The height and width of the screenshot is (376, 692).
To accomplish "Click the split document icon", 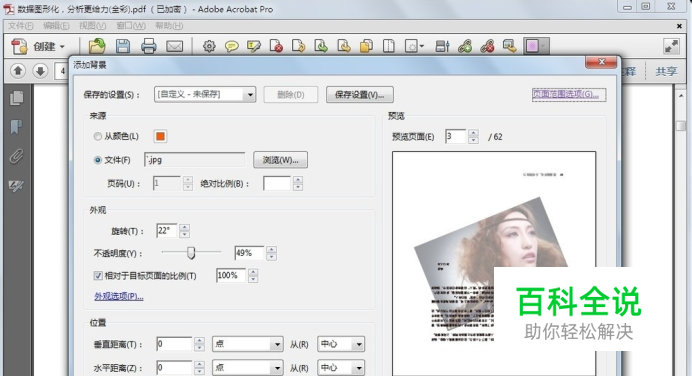I will click(389, 46).
